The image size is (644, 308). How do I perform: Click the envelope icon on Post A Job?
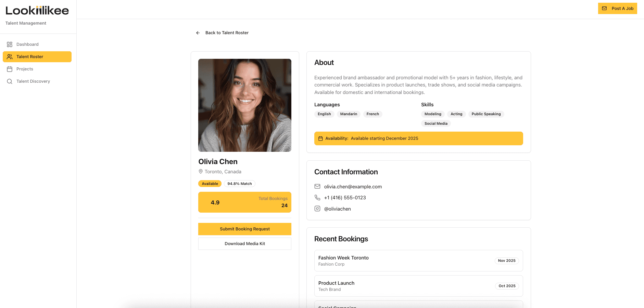click(x=604, y=9)
